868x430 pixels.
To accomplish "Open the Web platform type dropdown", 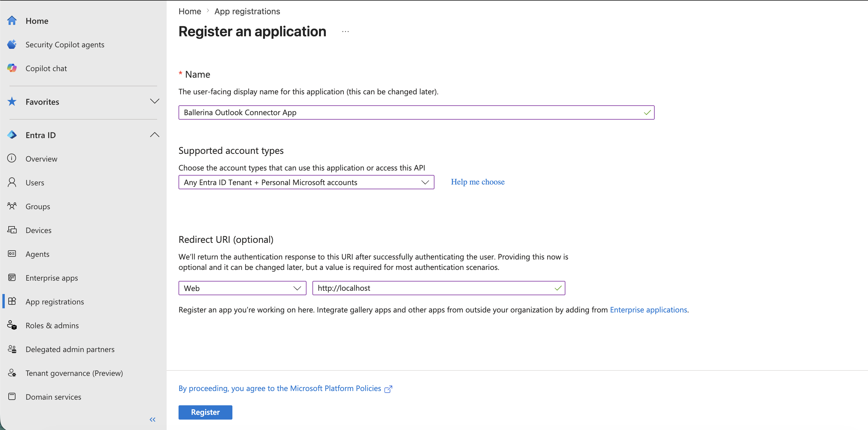I will [x=242, y=288].
